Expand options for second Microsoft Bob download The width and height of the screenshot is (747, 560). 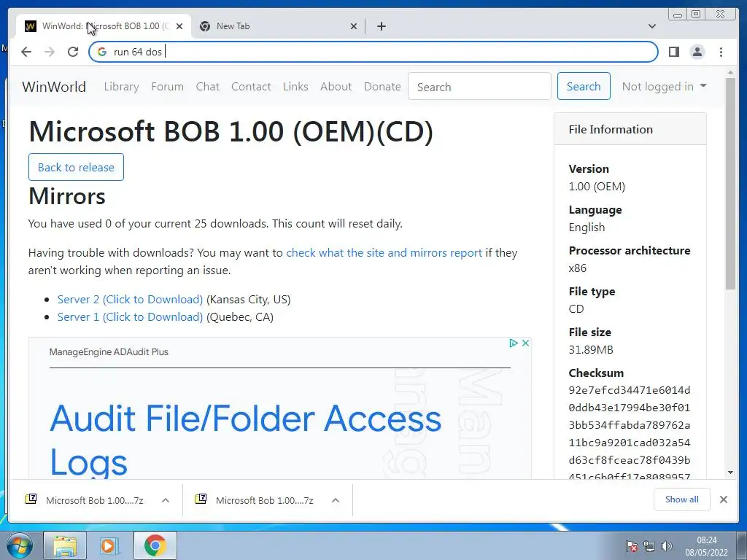click(336, 500)
